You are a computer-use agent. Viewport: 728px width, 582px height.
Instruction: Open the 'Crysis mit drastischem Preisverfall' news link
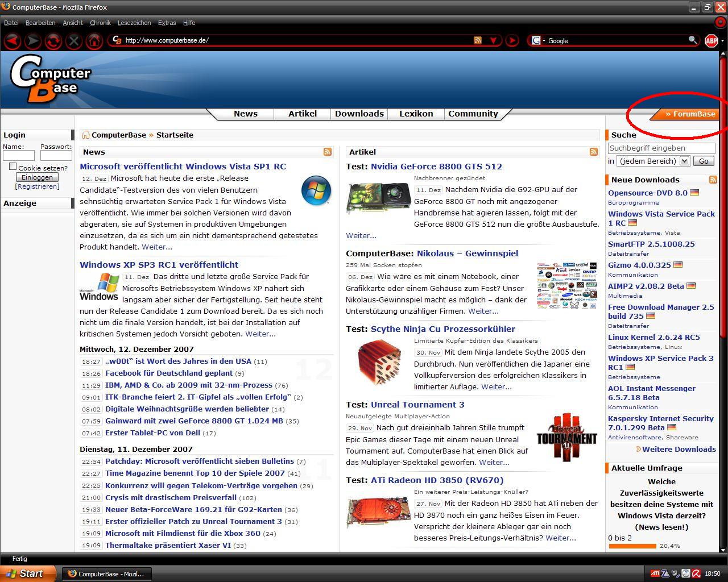click(x=171, y=497)
